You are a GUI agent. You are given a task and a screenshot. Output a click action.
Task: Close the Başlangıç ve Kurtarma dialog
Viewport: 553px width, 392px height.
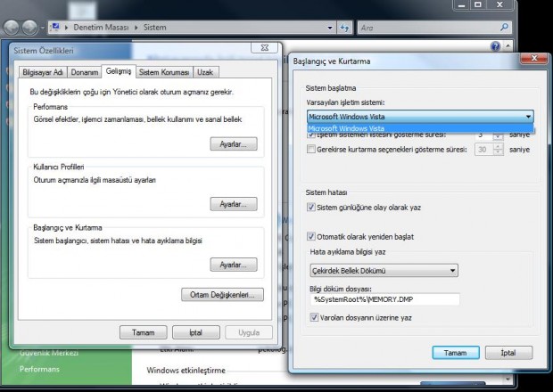534,58
